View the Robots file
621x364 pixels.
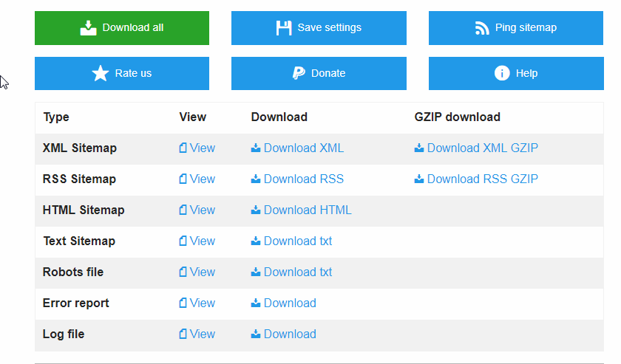click(x=197, y=272)
